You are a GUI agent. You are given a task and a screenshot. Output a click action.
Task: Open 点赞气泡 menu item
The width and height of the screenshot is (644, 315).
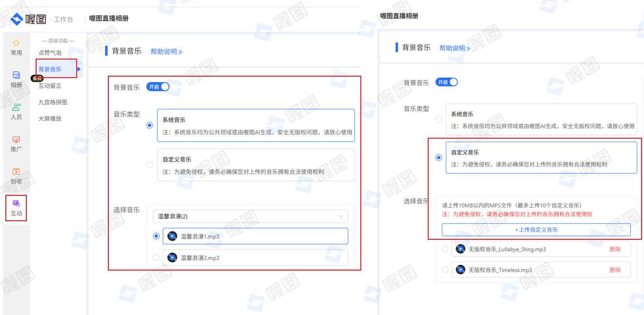coord(50,53)
